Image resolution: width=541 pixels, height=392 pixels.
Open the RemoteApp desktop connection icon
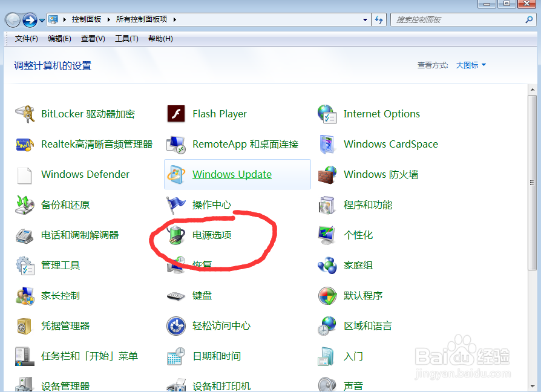[176, 145]
